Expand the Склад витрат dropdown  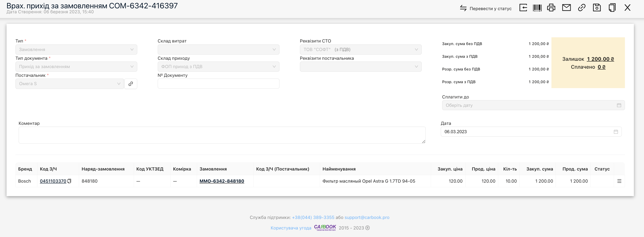pos(219,49)
